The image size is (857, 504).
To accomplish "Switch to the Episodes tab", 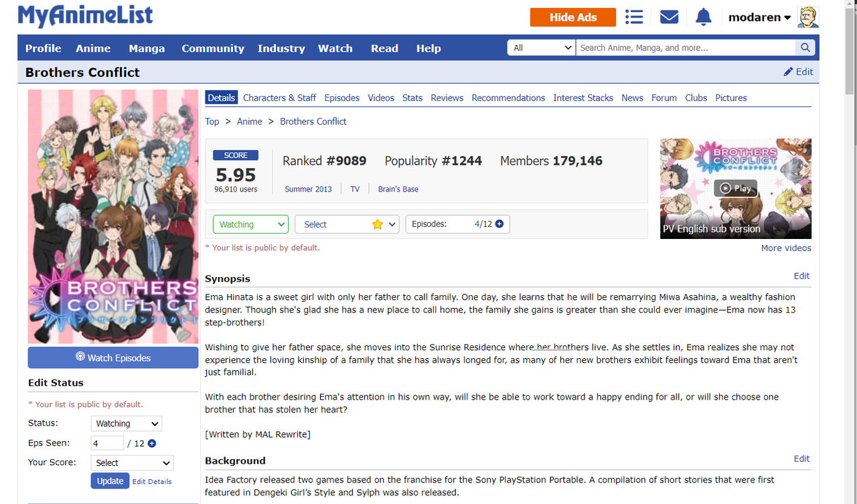I will pyautogui.click(x=341, y=98).
